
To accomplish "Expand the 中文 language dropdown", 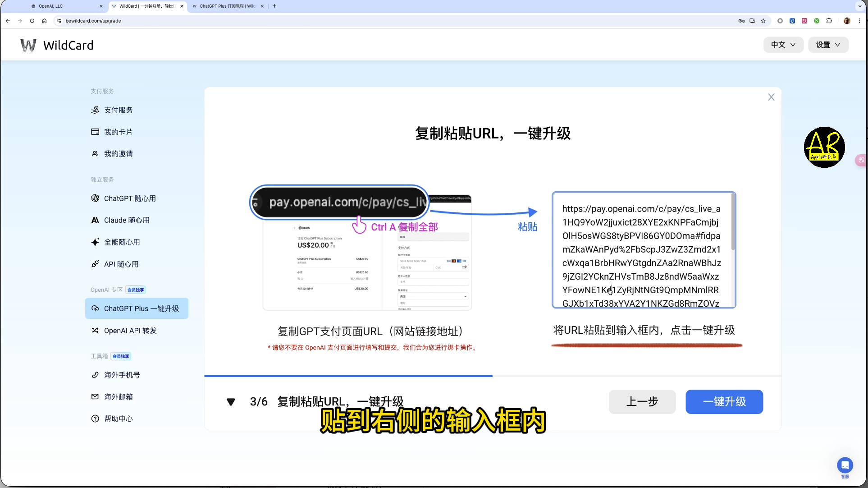I will pyautogui.click(x=783, y=45).
